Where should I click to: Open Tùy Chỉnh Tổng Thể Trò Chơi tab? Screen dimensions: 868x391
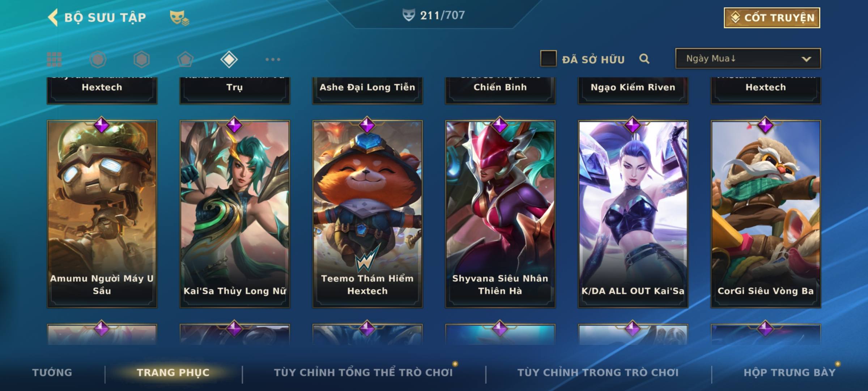pyautogui.click(x=363, y=373)
